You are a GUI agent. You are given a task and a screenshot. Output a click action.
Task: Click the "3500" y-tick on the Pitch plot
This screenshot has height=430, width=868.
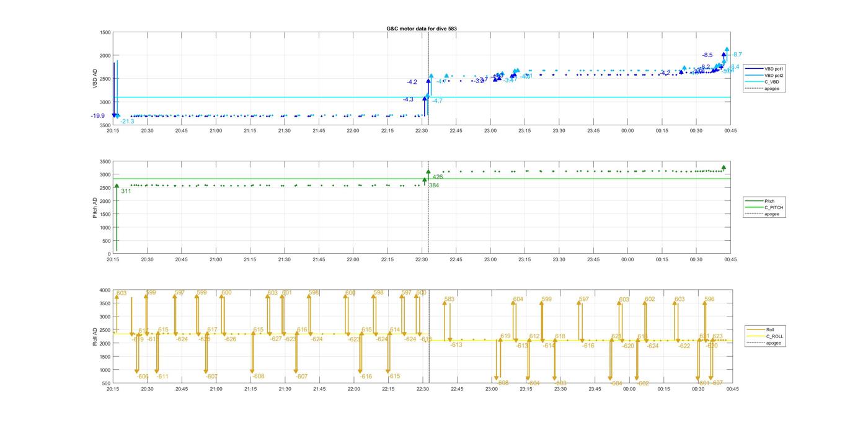click(105, 161)
